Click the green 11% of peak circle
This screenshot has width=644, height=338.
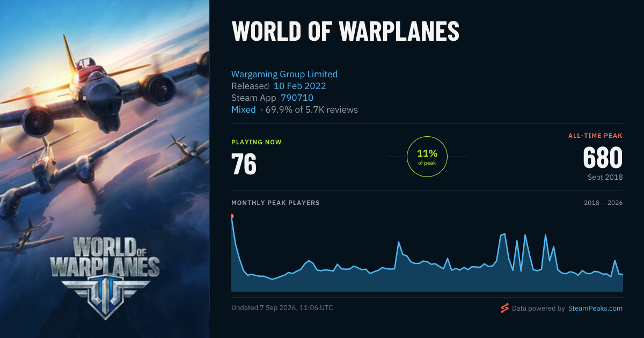[427, 157]
